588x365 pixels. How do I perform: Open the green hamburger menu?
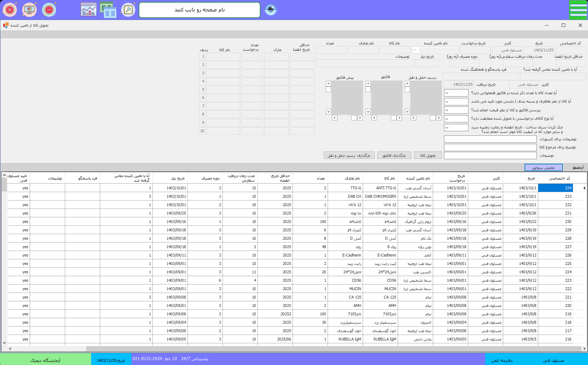click(x=578, y=10)
